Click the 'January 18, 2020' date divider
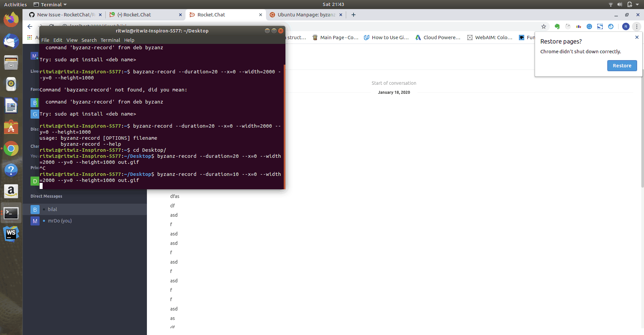644x335 pixels. tap(394, 92)
